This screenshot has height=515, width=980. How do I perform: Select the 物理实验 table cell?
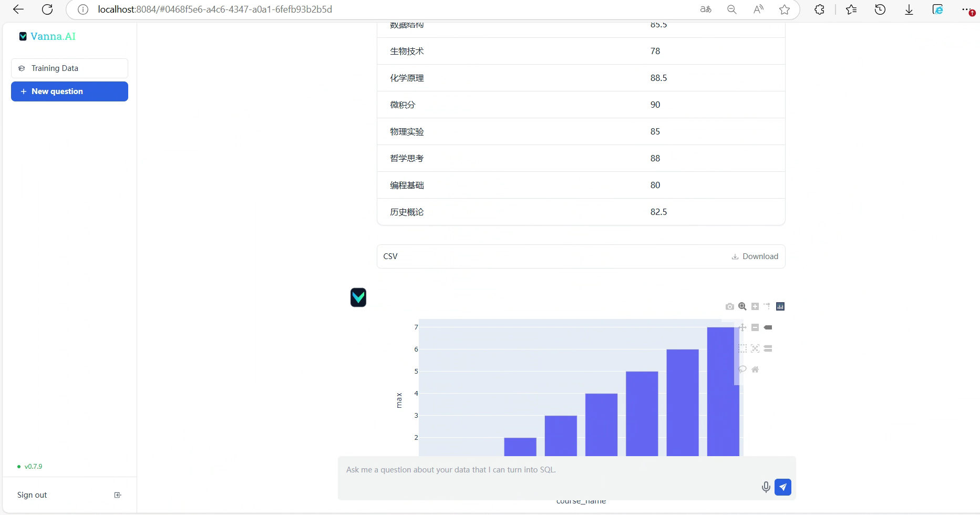[x=407, y=131]
